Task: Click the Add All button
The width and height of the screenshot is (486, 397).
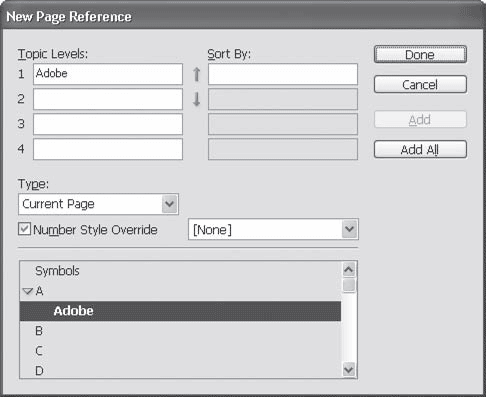Action: click(420, 149)
